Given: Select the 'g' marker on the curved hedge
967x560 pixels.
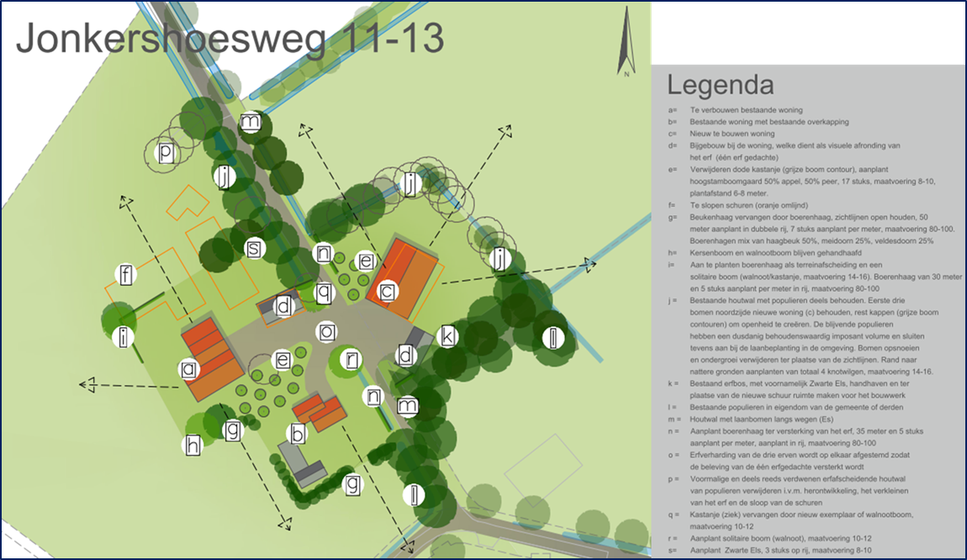Looking at the screenshot, I should click(x=352, y=483).
